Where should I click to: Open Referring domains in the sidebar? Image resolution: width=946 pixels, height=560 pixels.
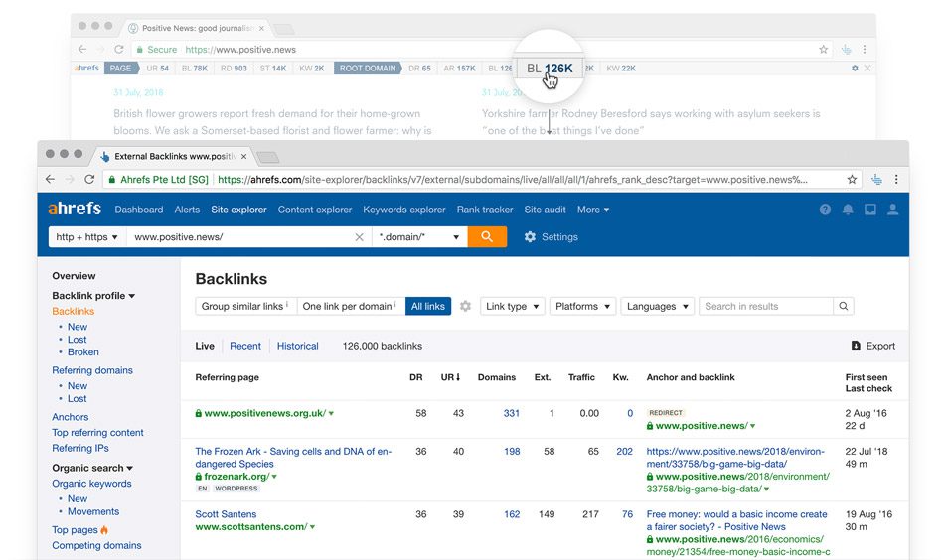coord(92,370)
